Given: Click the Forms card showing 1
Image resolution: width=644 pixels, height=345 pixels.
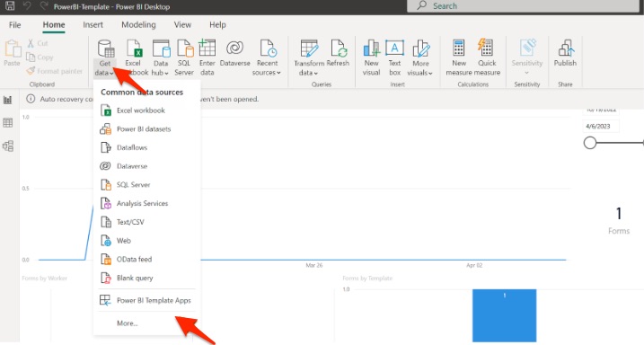Looking at the screenshot, I should [x=619, y=220].
